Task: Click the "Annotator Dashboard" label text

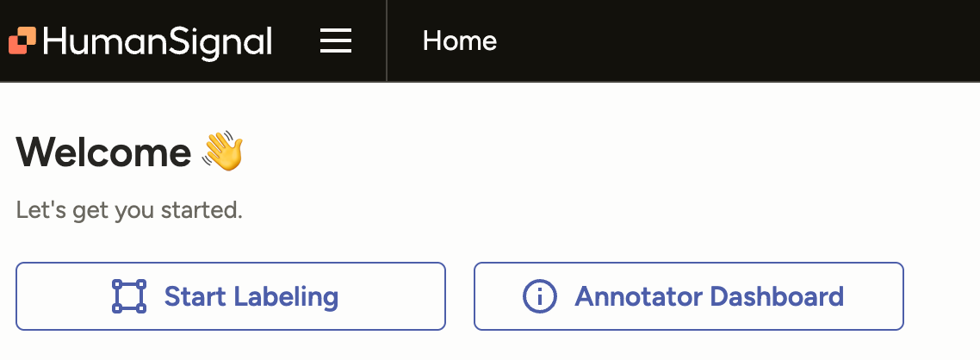Action: tap(709, 296)
